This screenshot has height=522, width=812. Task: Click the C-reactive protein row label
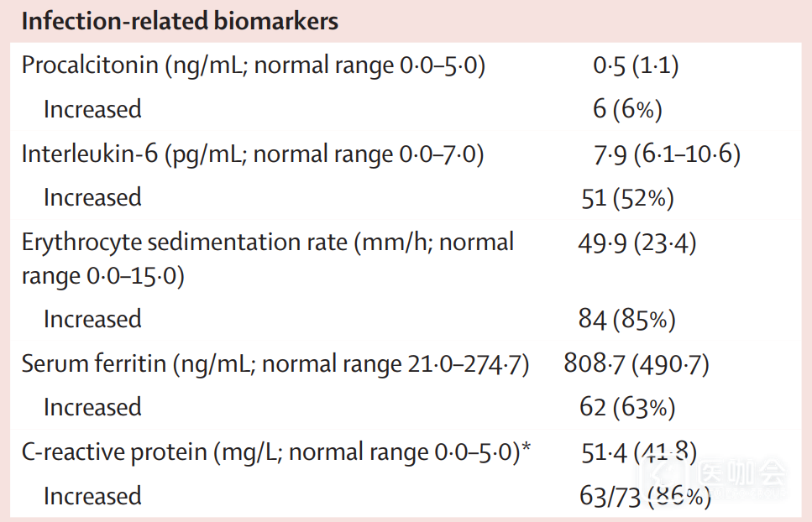tap(275, 452)
